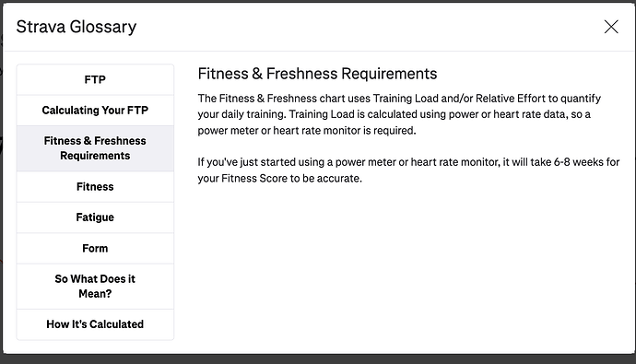Screen dimensions: 636x364
Task: Click the paragraph beginning "If you've just started"
Action: tap(408, 170)
